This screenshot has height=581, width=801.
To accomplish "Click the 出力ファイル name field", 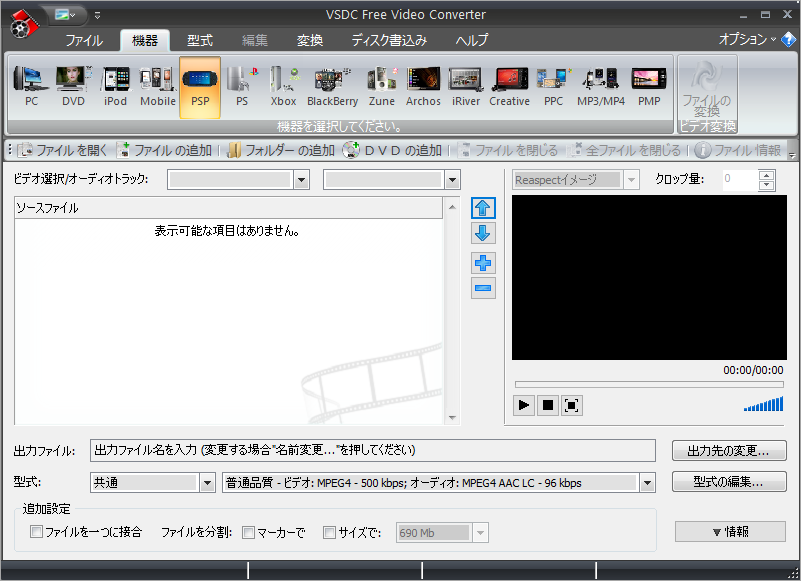I will [373, 451].
